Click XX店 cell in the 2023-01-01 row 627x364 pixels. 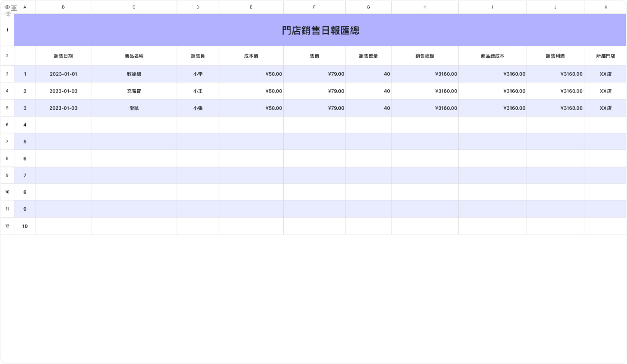[606, 74]
